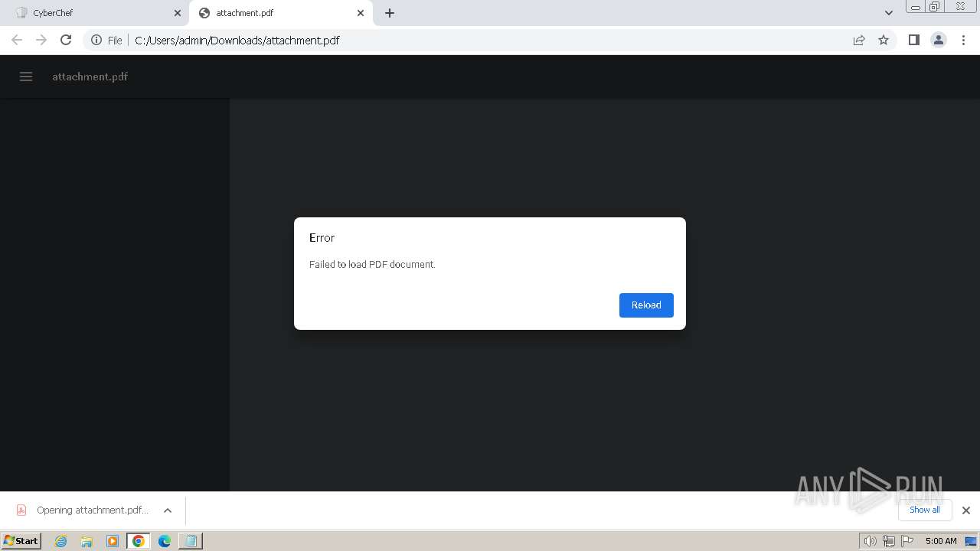Viewport: 980px width, 551px height.
Task: Click the 5:00 AM system clock
Action: pos(941,541)
